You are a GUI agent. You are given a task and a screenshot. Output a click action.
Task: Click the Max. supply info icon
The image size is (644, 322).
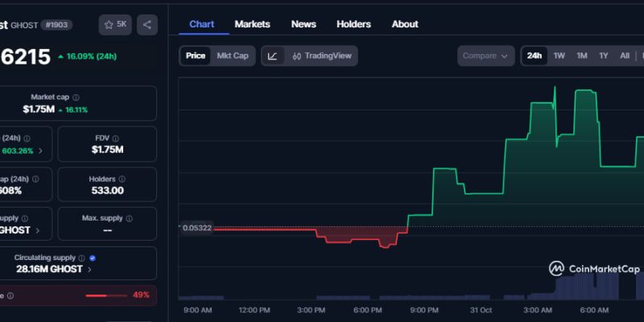coord(130,218)
